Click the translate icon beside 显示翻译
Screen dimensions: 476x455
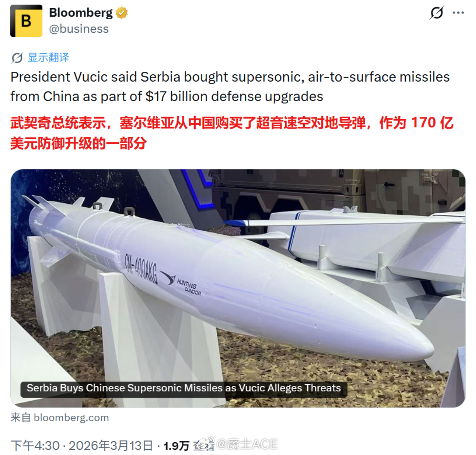click(x=17, y=58)
